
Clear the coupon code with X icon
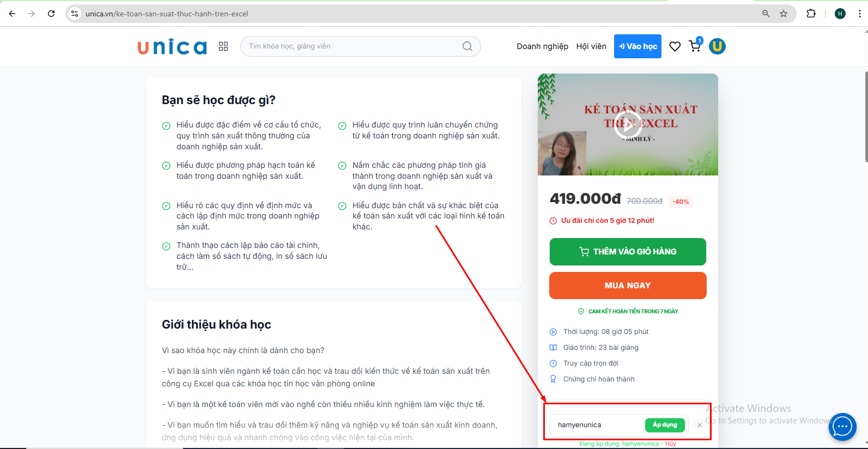pyautogui.click(x=700, y=425)
